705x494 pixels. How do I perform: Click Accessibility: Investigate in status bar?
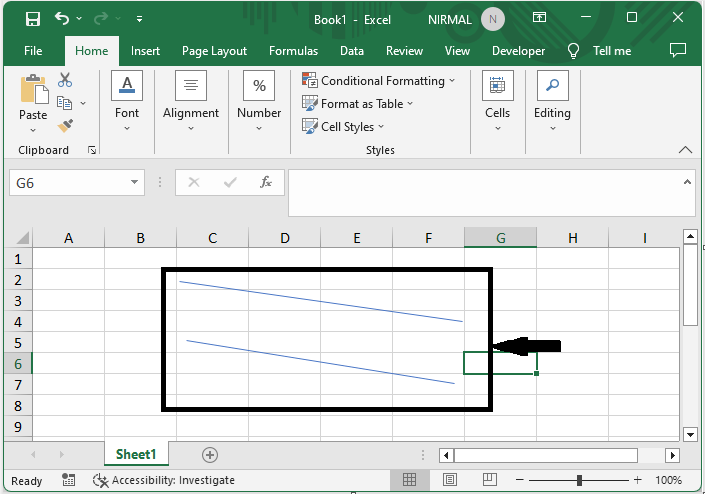point(164,480)
